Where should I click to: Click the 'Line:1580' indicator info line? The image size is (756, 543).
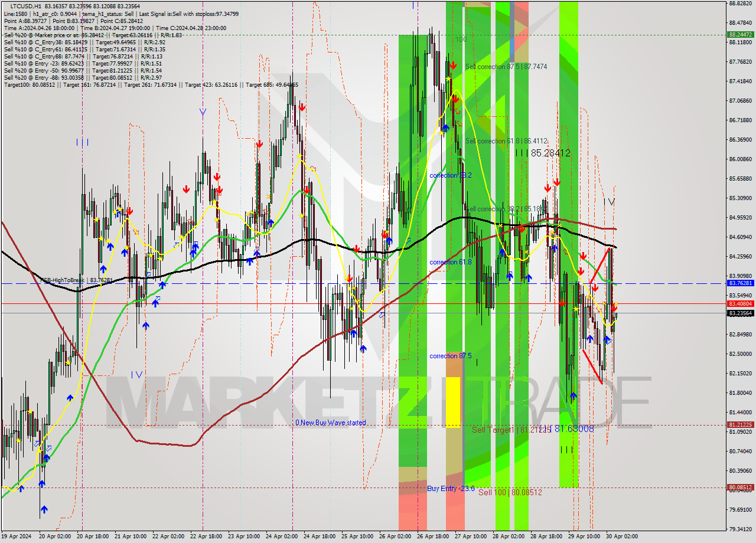[x=121, y=14]
